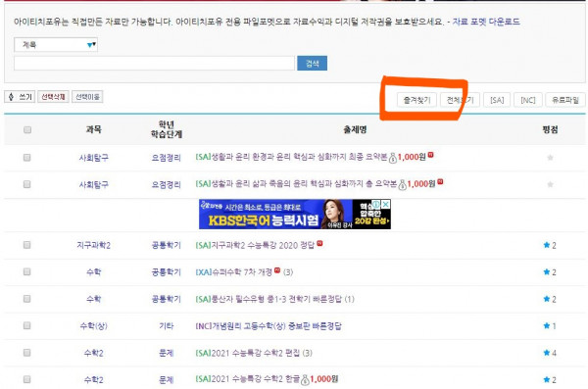Check the box for 수능특강 수학2 편집 row
The height and width of the screenshot is (389, 588).
27,353
